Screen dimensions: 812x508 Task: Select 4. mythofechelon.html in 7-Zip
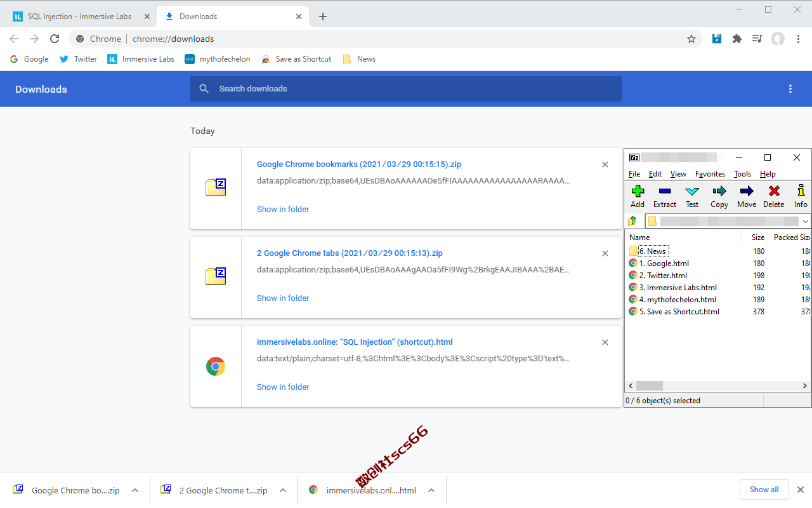pyautogui.click(x=672, y=300)
